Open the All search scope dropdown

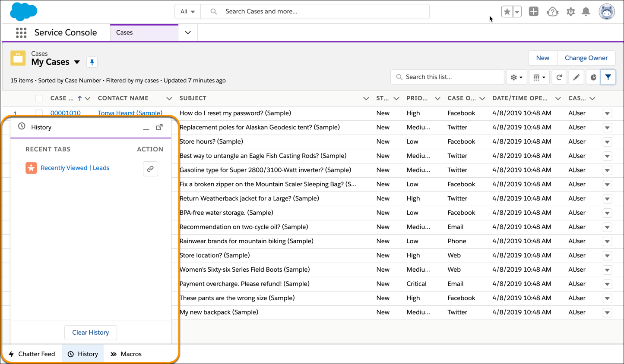pyautogui.click(x=188, y=12)
